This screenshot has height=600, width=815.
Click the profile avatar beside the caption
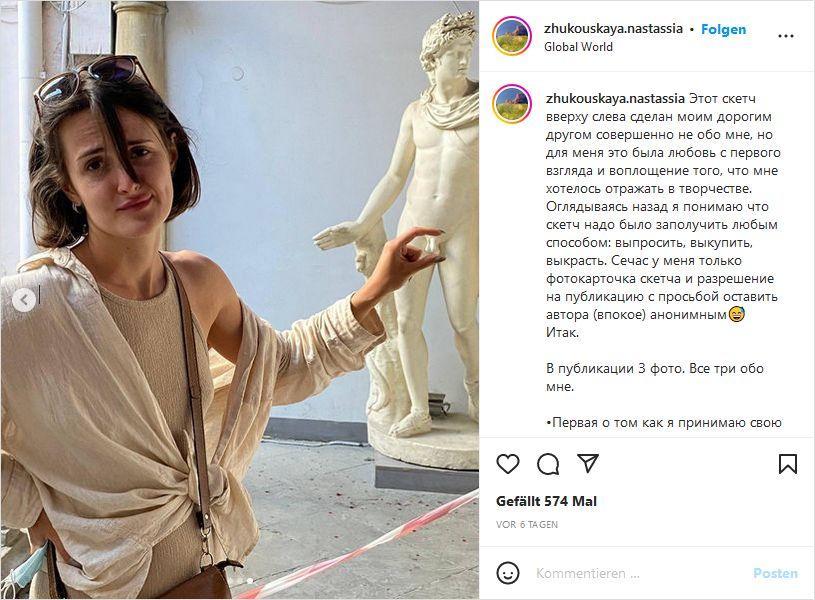point(512,104)
